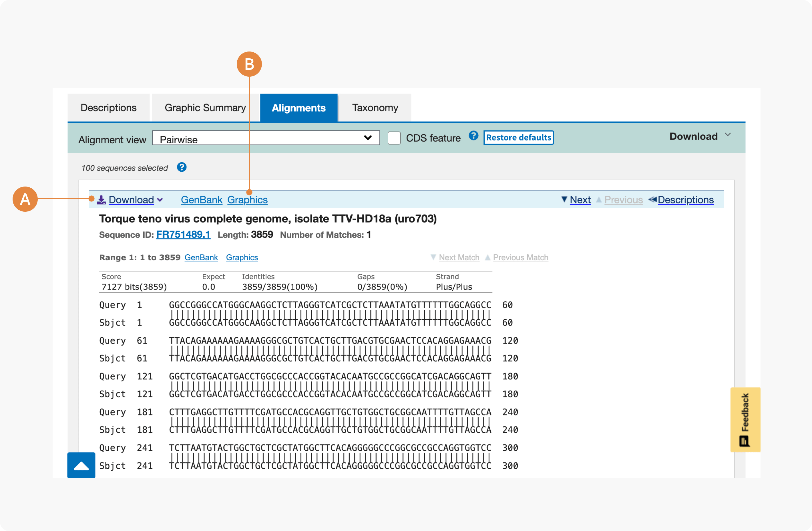Image resolution: width=812 pixels, height=531 pixels.
Task: Click help icon beside sequences selected
Action: tap(182, 167)
